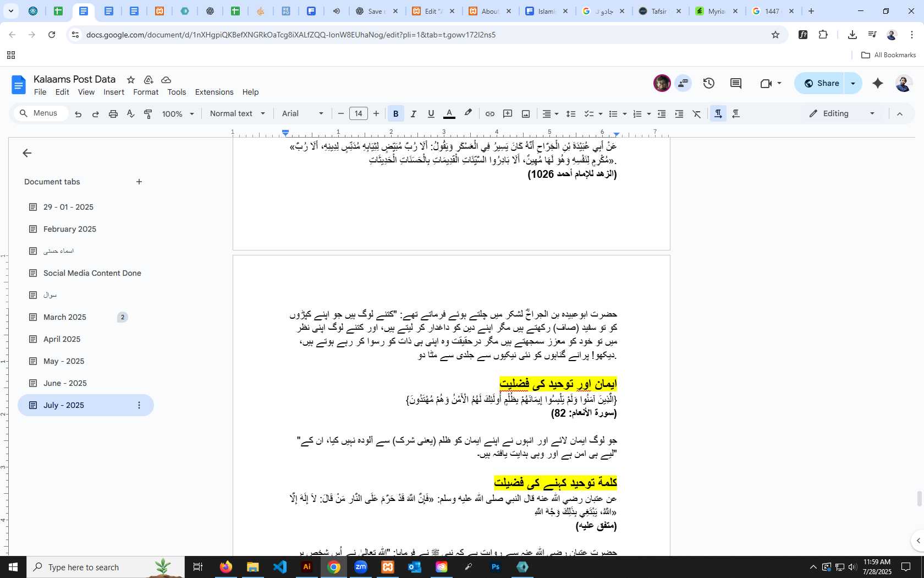Click the spelling and grammar check icon
The image size is (924, 578).
(130, 114)
